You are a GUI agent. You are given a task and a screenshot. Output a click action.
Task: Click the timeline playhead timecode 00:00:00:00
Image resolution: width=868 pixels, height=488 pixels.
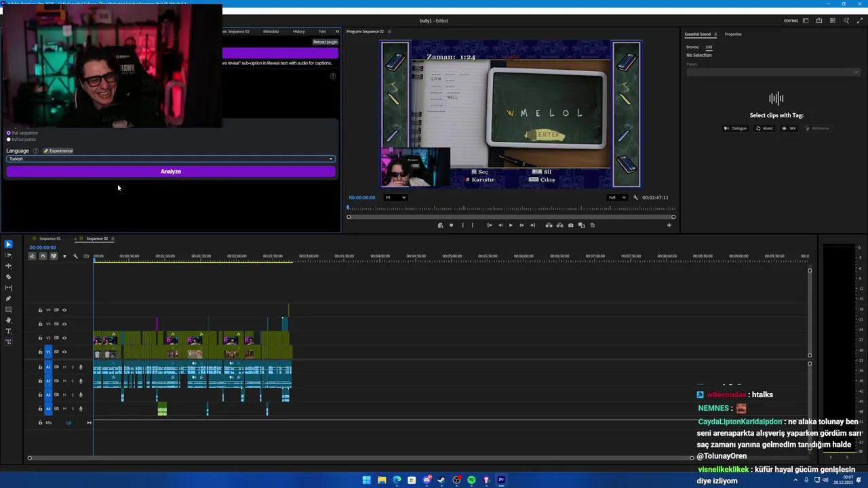42,247
